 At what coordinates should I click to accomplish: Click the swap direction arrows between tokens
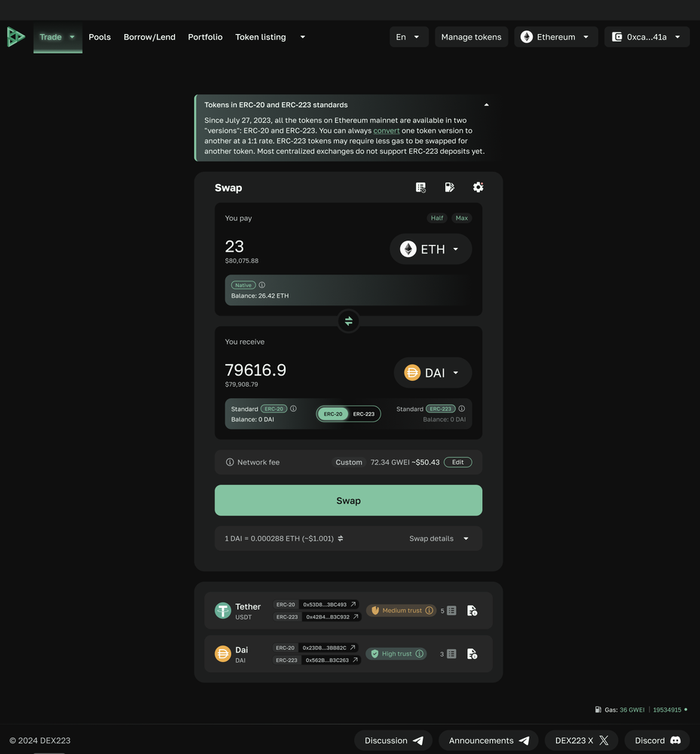click(x=348, y=321)
